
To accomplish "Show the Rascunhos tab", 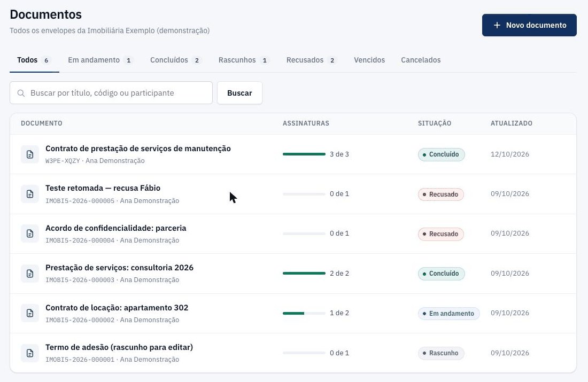I will 244,60.
